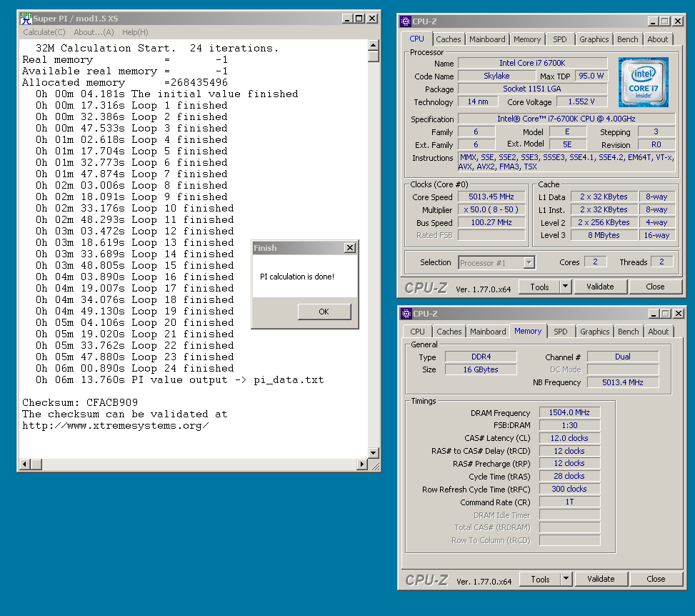695x616 pixels.
Task: Click Validate button in upper CPU-Z
Action: pyautogui.click(x=600, y=287)
